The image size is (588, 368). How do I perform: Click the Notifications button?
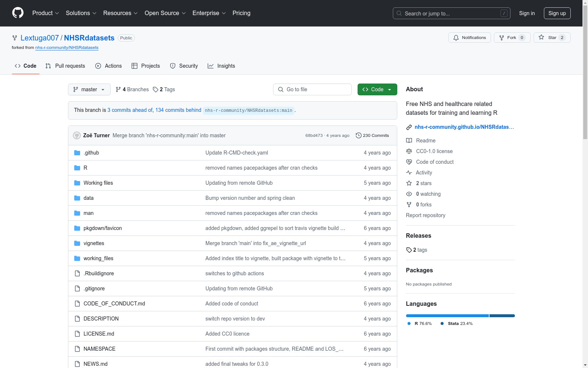point(470,38)
